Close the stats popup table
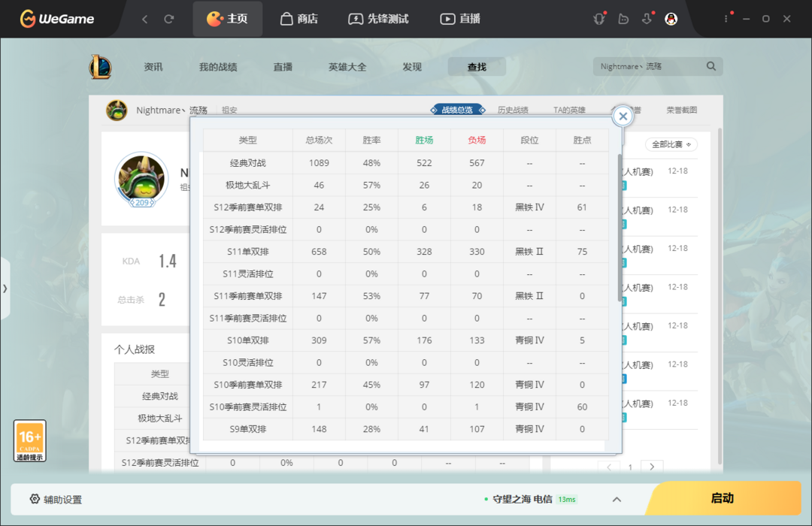The height and width of the screenshot is (526, 812). pos(623,116)
